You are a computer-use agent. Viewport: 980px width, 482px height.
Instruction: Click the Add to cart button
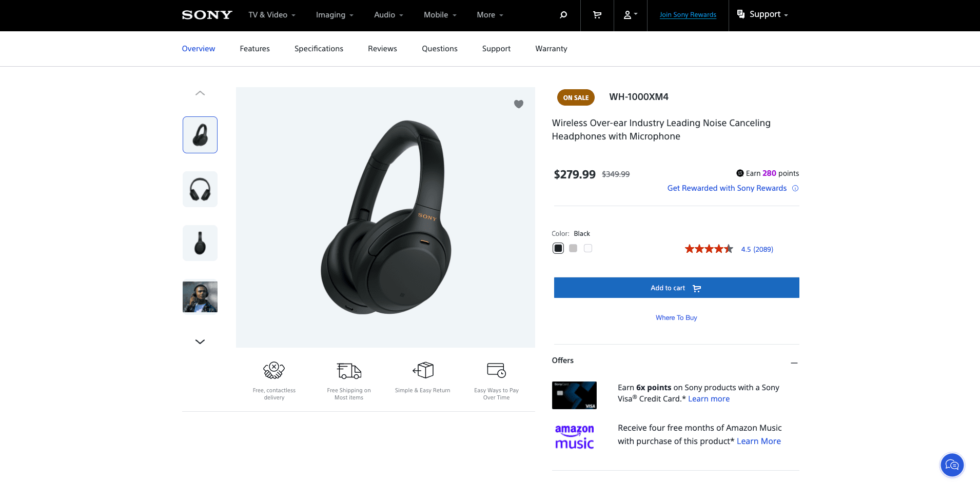[x=676, y=288]
